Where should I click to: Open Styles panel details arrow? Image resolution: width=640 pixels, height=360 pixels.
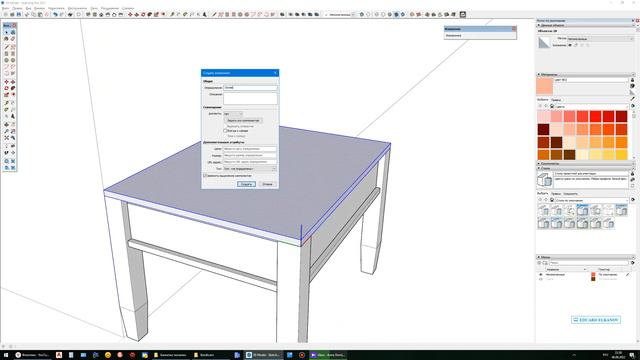pyautogui.click(x=633, y=200)
